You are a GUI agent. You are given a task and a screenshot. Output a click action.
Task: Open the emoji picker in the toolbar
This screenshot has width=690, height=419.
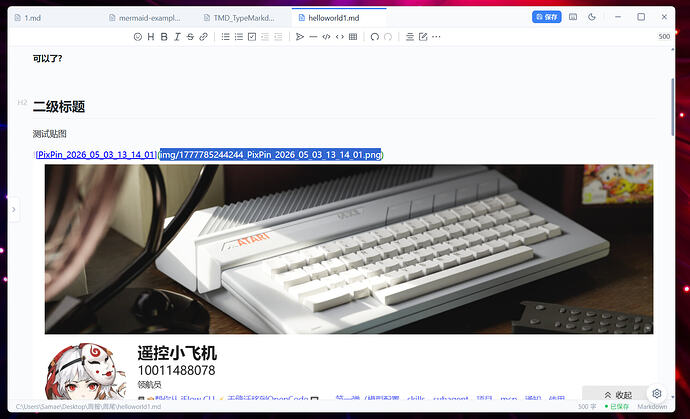[x=138, y=37]
